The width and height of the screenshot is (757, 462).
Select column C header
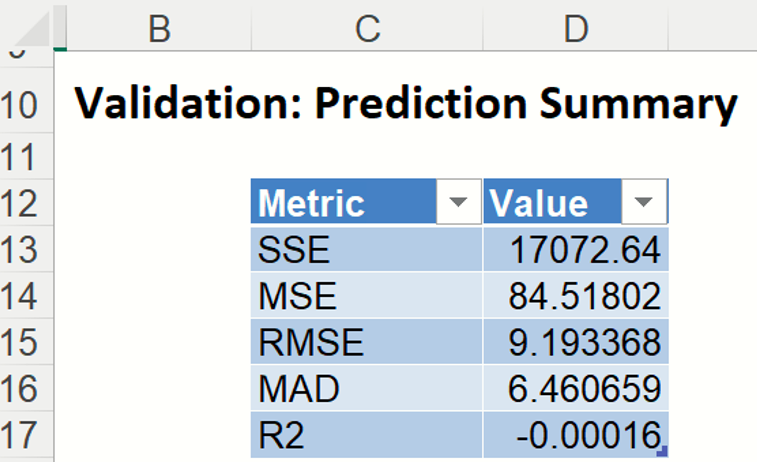(366, 27)
